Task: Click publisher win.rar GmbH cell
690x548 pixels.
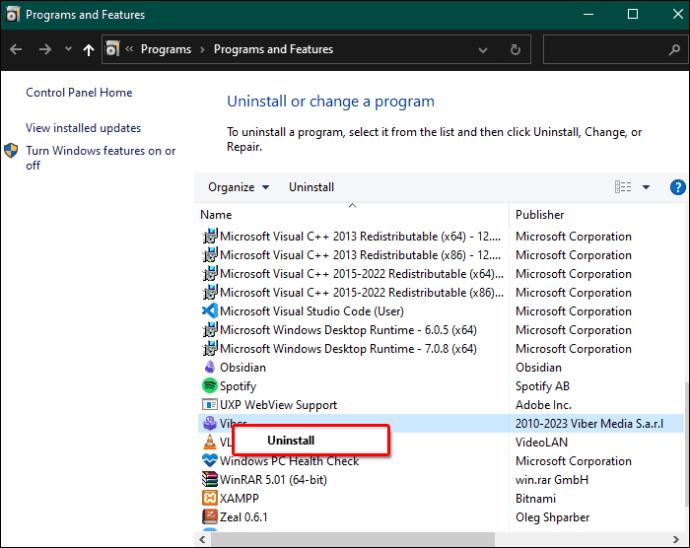Action: coord(552,480)
